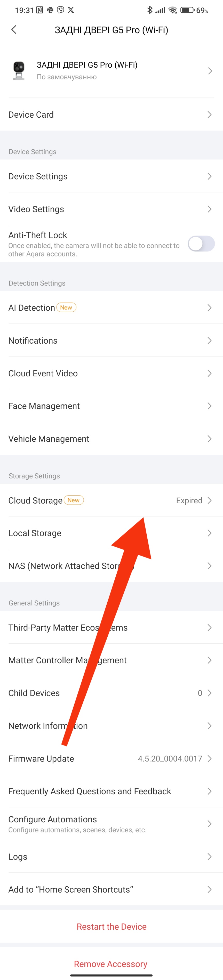This screenshot has height=980, width=223.
Task: Tap the NFC status icon
Action: click(x=39, y=10)
